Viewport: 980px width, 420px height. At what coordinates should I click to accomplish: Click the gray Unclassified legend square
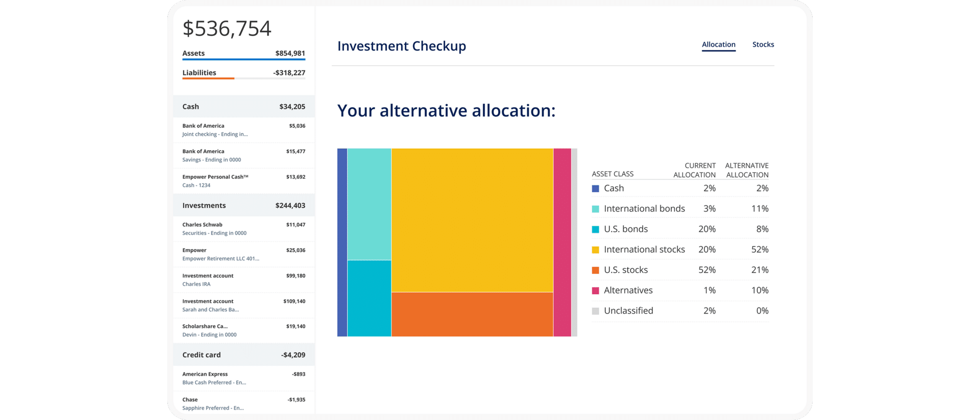[x=595, y=311]
